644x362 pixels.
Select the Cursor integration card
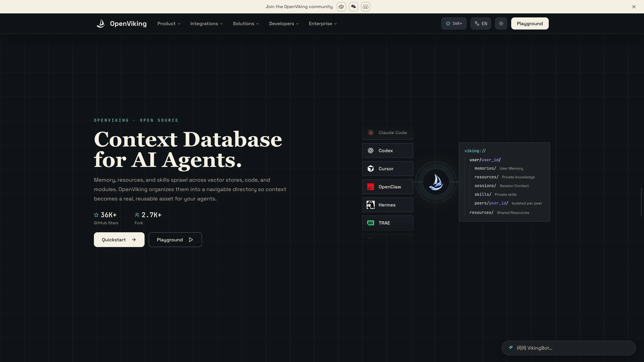click(388, 169)
